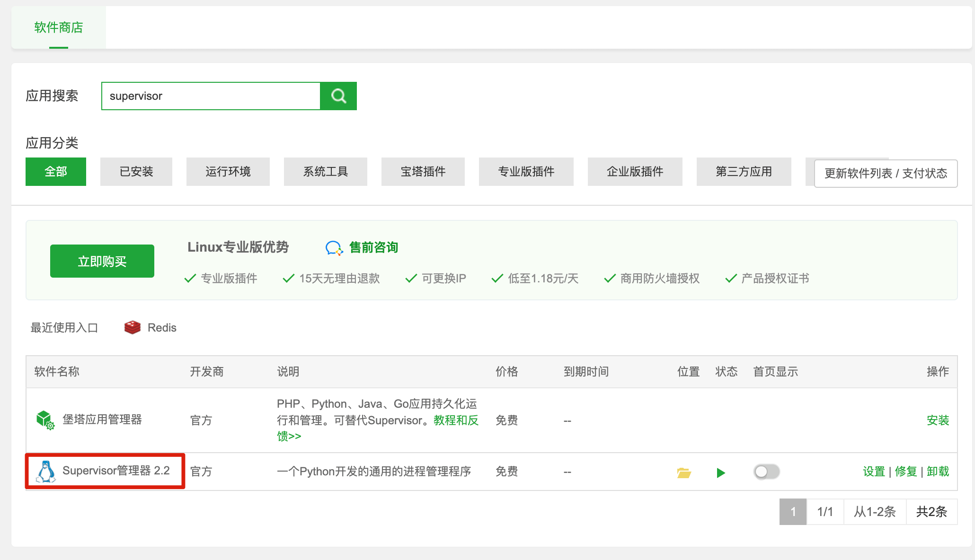Select the 已安装 category filter
This screenshot has height=560, width=975.
(136, 172)
